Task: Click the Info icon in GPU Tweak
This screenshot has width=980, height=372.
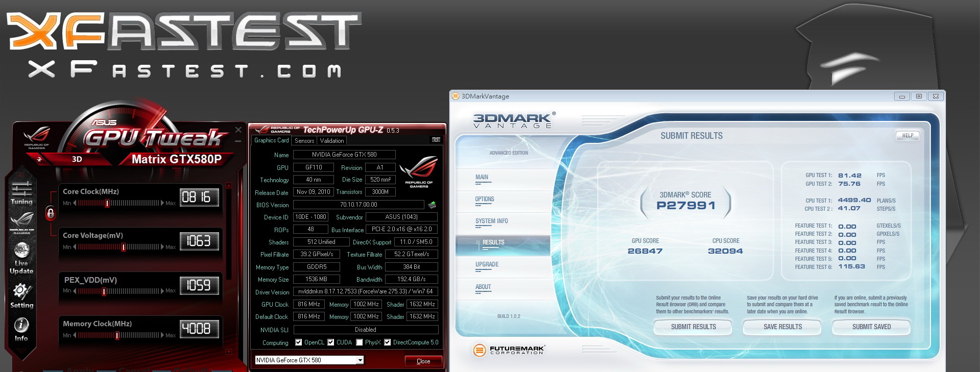Action: 21,325
